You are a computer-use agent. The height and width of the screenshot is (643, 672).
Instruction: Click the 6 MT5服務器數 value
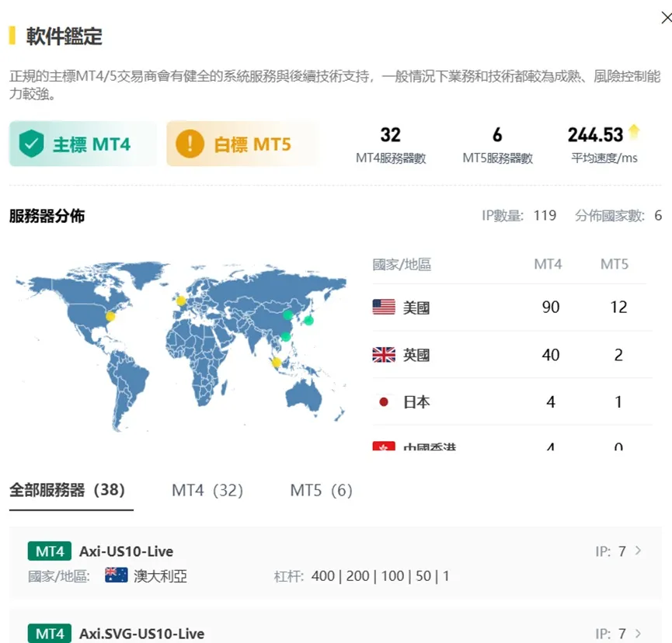coord(497,135)
